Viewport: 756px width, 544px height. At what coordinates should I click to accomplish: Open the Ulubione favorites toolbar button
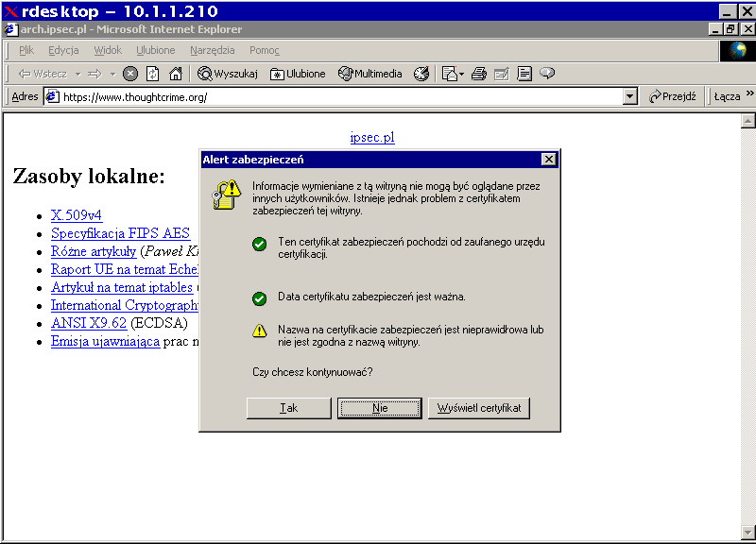[298, 74]
